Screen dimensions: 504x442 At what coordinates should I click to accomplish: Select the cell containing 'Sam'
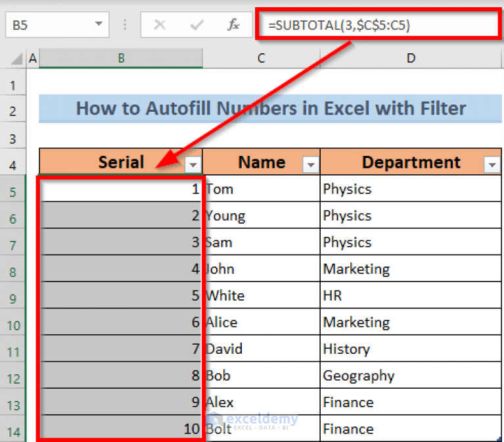(x=262, y=242)
